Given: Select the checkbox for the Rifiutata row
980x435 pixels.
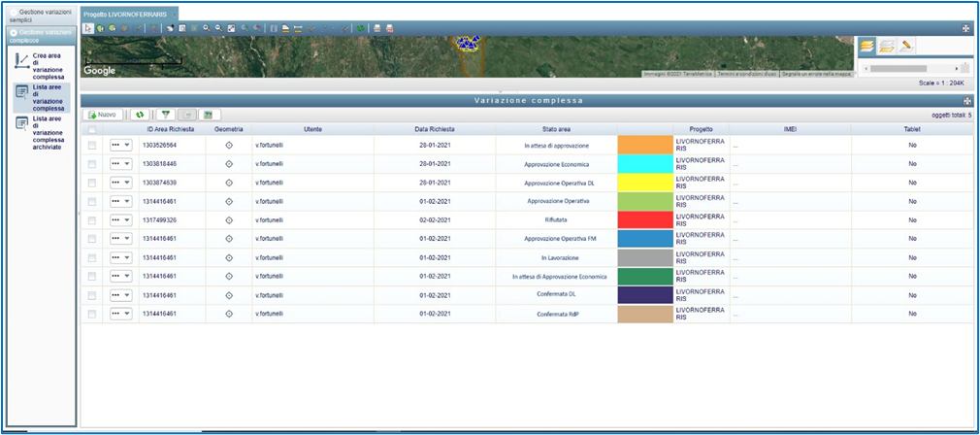Looking at the screenshot, I should [92, 220].
